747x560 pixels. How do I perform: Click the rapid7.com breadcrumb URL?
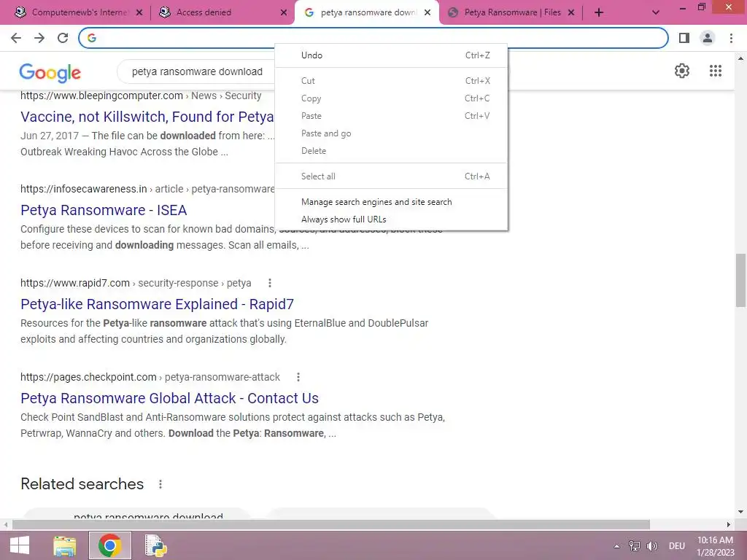point(135,283)
